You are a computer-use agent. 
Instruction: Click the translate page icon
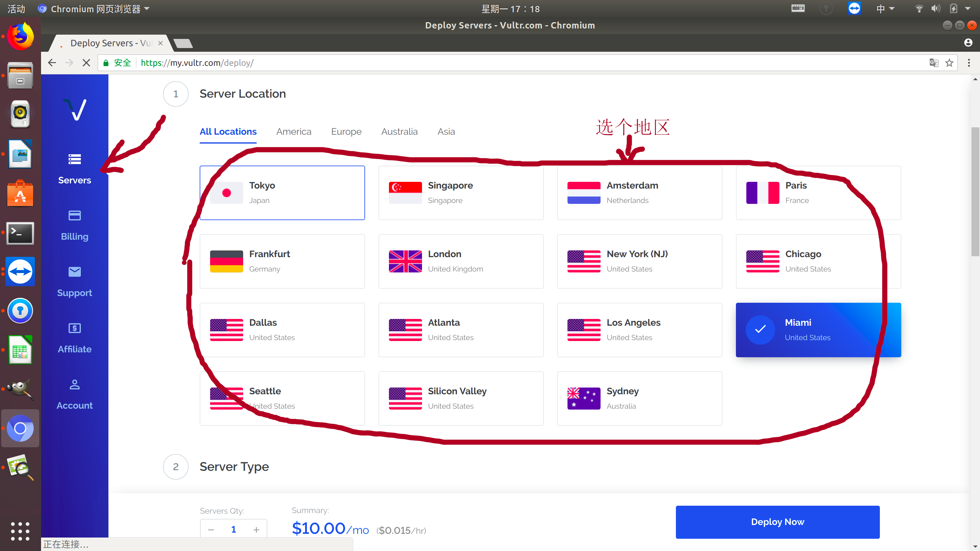934,63
